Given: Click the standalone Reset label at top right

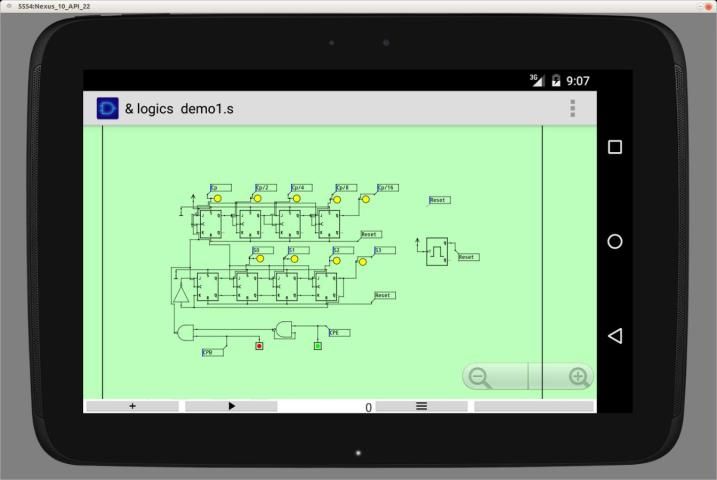Looking at the screenshot, I should click(x=439, y=200).
